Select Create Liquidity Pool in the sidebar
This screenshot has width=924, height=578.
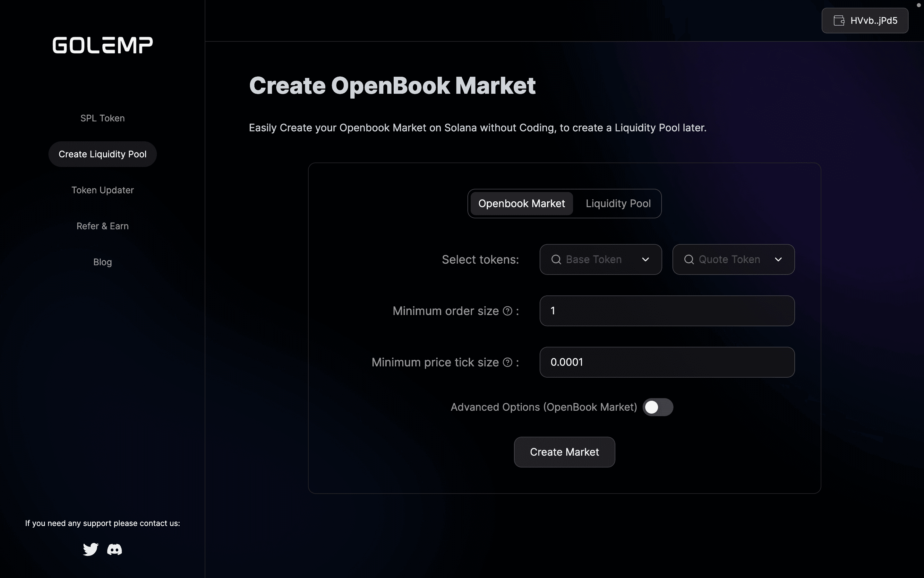103,154
